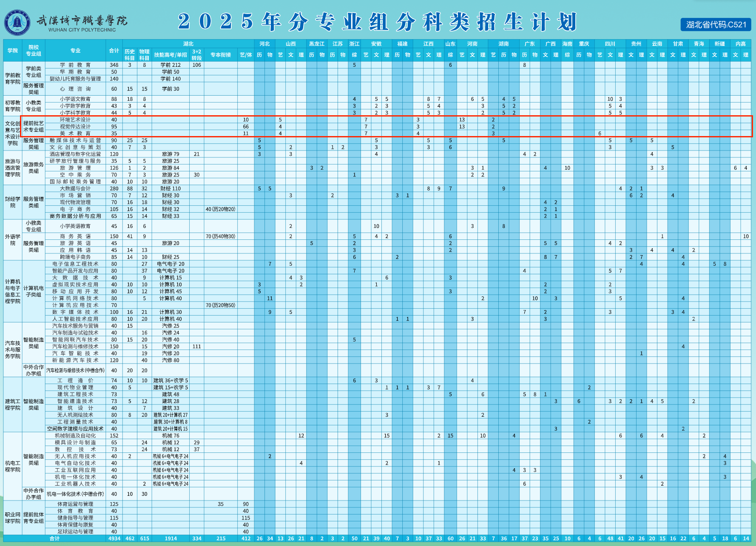Select the 技能高考/单招 column header
The height and width of the screenshot is (546, 756).
coord(171,55)
